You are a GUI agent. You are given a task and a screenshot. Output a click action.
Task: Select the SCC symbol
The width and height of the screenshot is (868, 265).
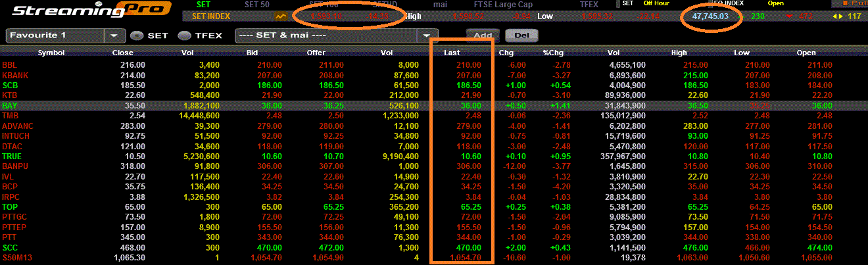coord(10,248)
